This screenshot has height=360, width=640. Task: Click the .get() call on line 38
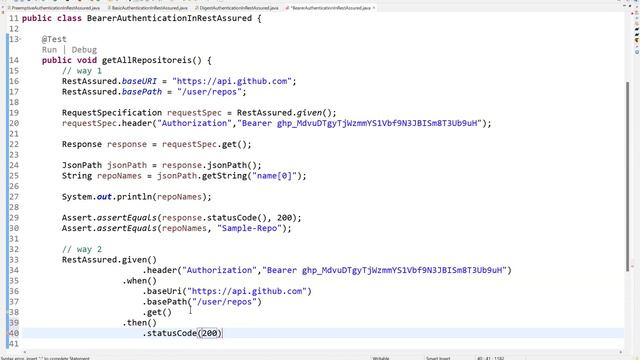tap(157, 313)
